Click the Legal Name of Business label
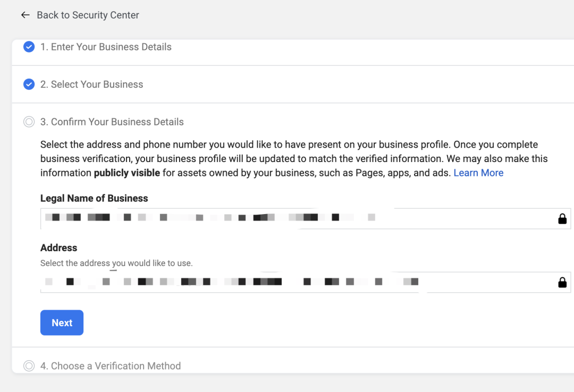Image resolution: width=574 pixels, height=392 pixels. click(x=94, y=198)
